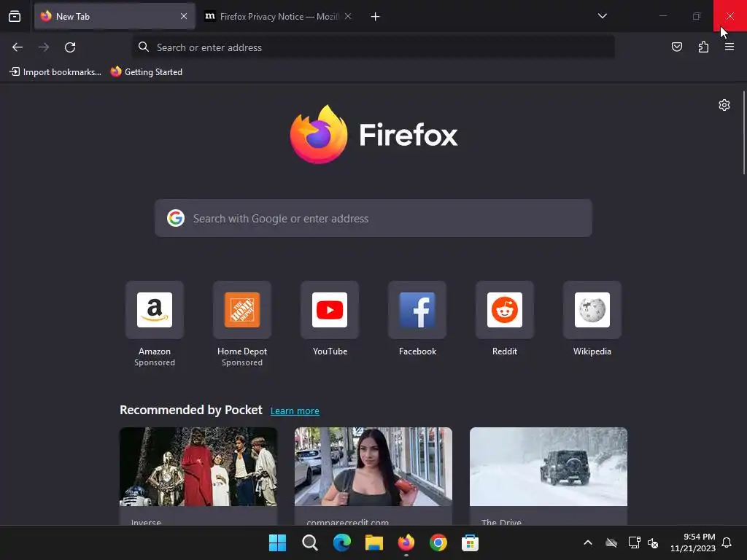The height and width of the screenshot is (560, 747).
Task: Open the Getting Started bookmark
Action: 147,72
